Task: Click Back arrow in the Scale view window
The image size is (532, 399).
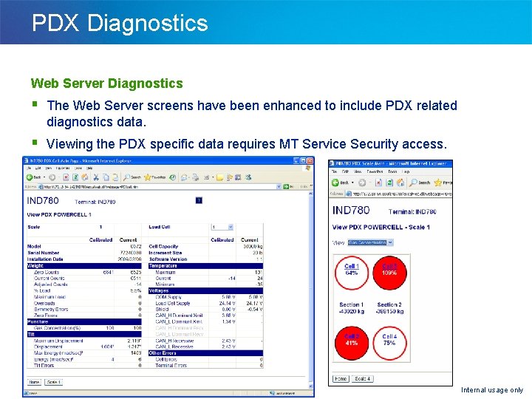Action: [x=335, y=183]
